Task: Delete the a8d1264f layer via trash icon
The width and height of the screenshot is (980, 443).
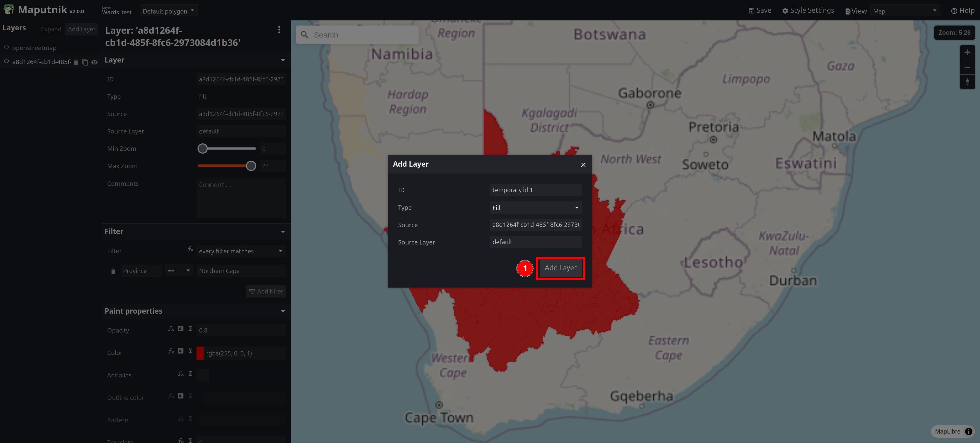Action: coord(76,62)
